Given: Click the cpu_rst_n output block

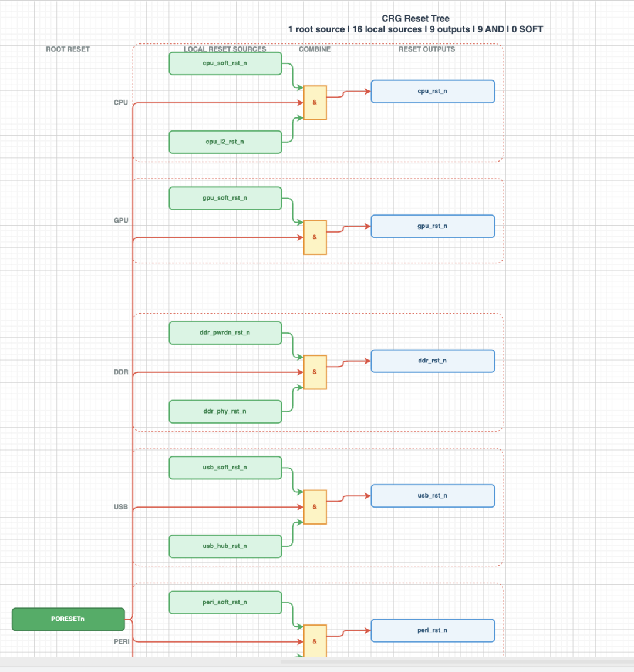Looking at the screenshot, I should (433, 91).
